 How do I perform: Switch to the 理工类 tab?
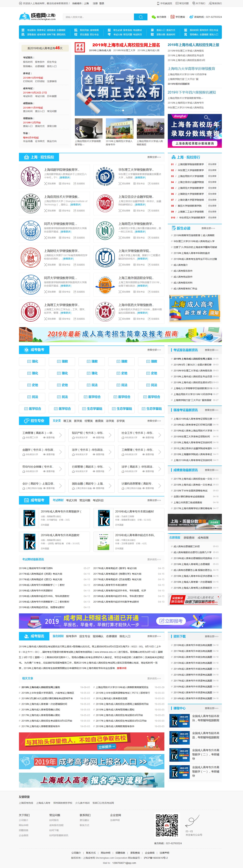pos(67,421)
